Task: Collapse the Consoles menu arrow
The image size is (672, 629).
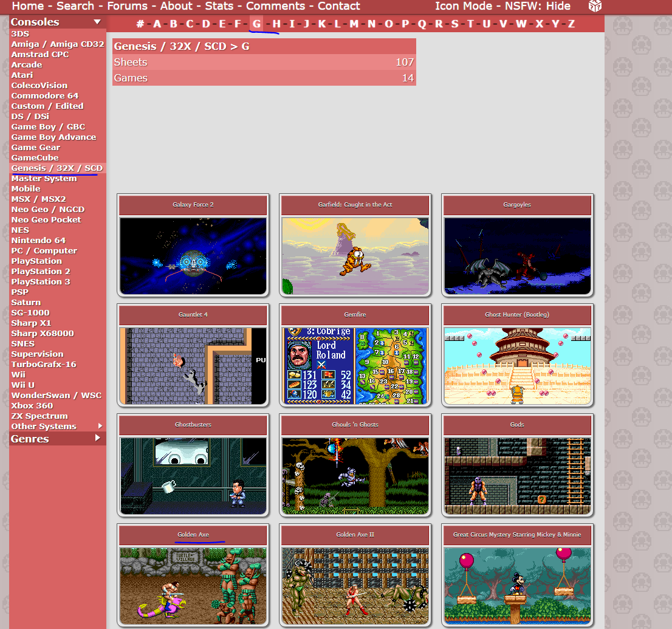Action: [97, 22]
